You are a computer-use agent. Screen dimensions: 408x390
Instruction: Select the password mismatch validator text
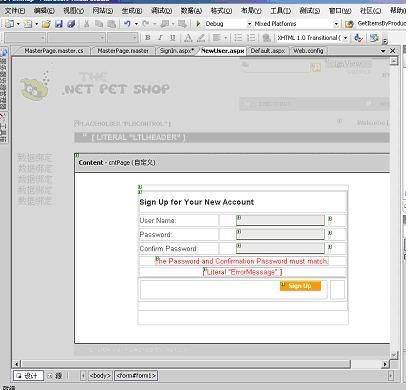click(242, 261)
